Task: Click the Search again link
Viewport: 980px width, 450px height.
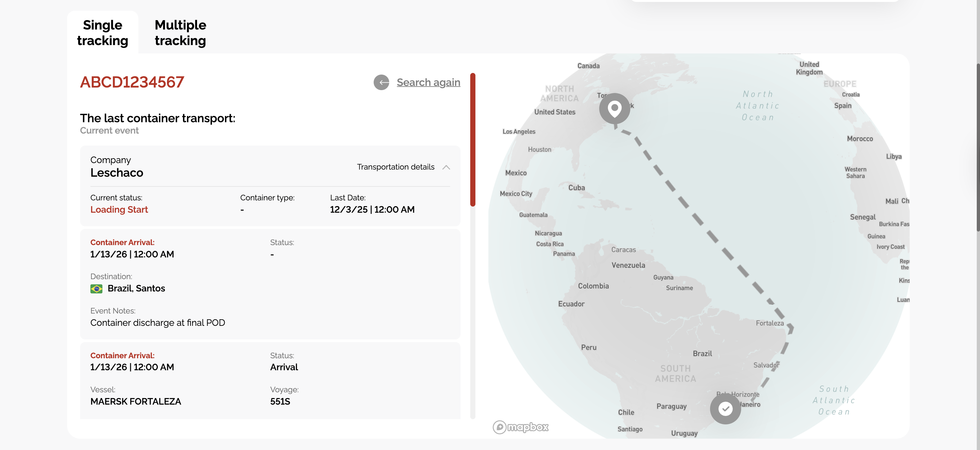Action: point(428,82)
